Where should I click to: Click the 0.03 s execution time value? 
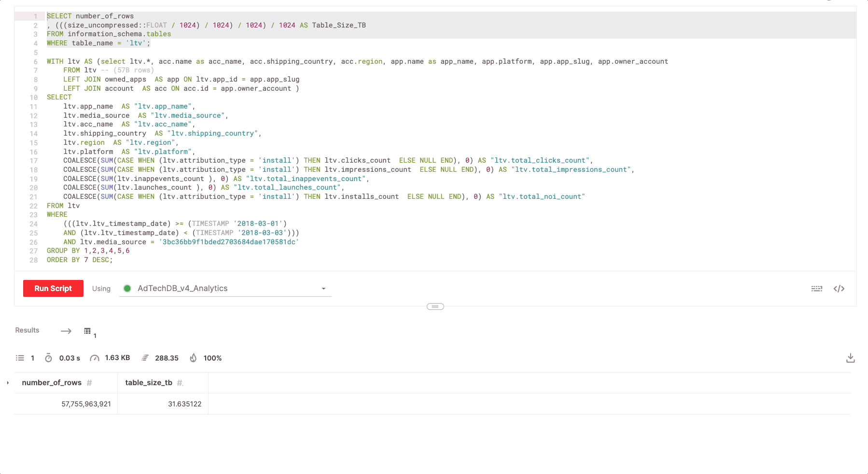pyautogui.click(x=70, y=358)
